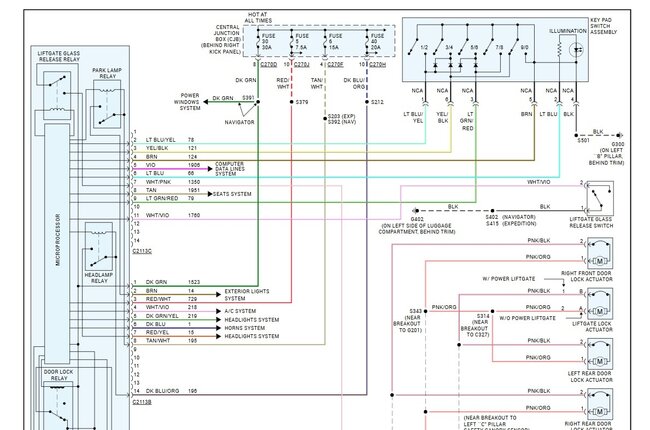Screen dimensions: 650x430
Task: Click the G300 ground symbol
Action: coord(619,135)
